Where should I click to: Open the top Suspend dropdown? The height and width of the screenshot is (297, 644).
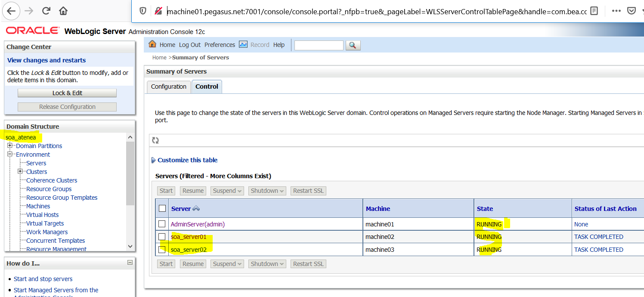tap(227, 191)
